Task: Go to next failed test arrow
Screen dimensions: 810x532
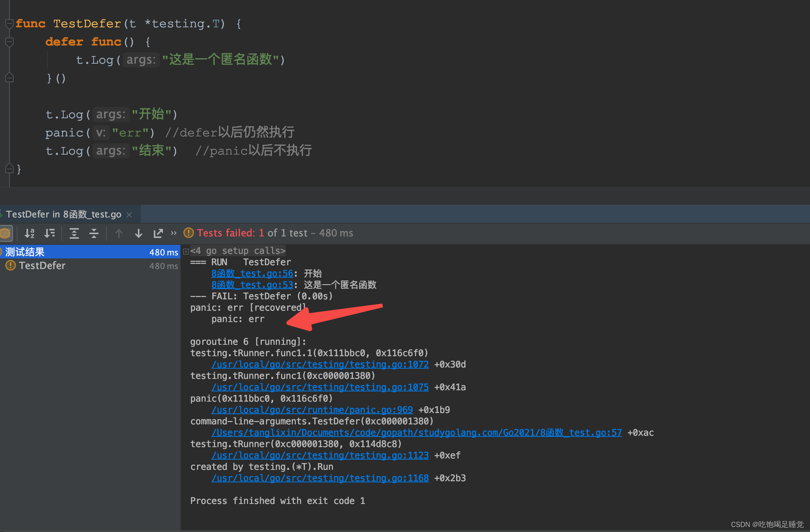Action: pos(139,233)
